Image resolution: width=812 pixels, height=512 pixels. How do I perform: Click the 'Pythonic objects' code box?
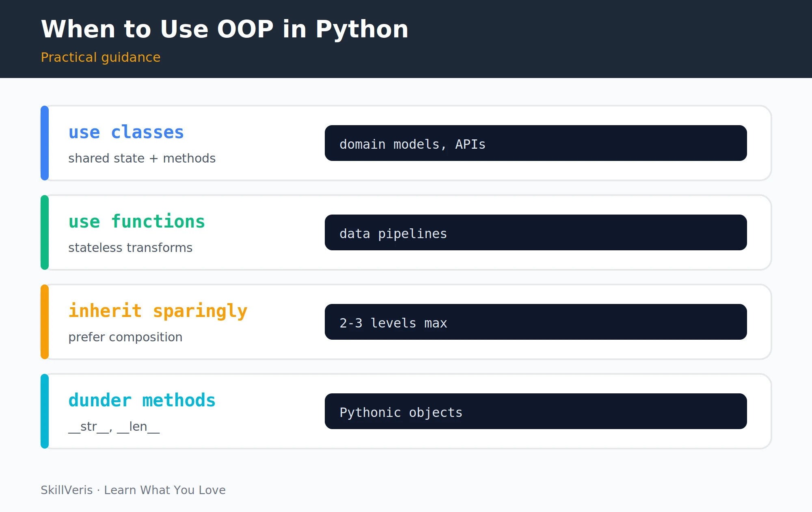[536, 411]
